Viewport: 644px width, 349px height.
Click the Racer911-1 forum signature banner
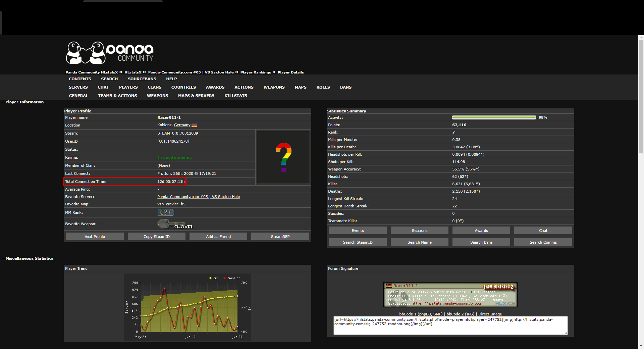click(450, 295)
